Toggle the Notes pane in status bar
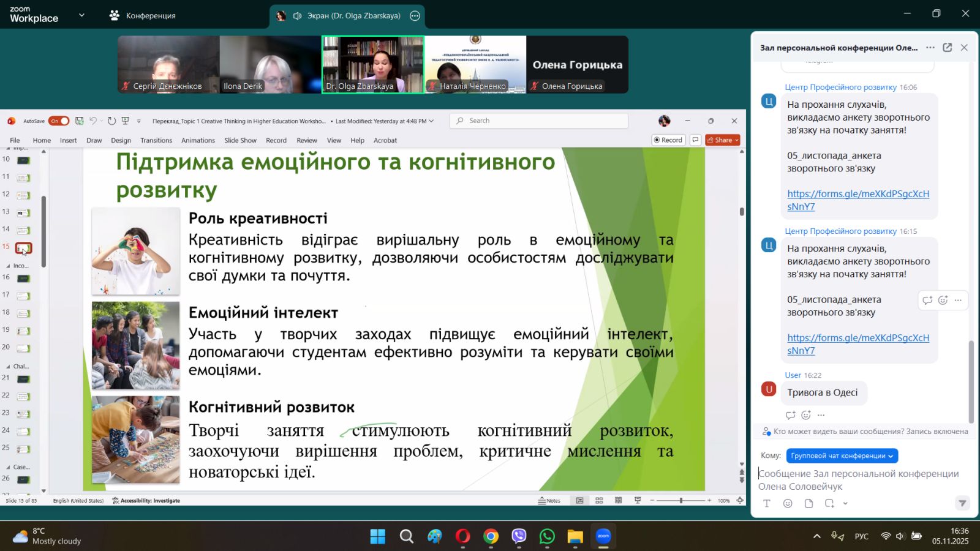Image resolution: width=980 pixels, height=551 pixels. 549,500
